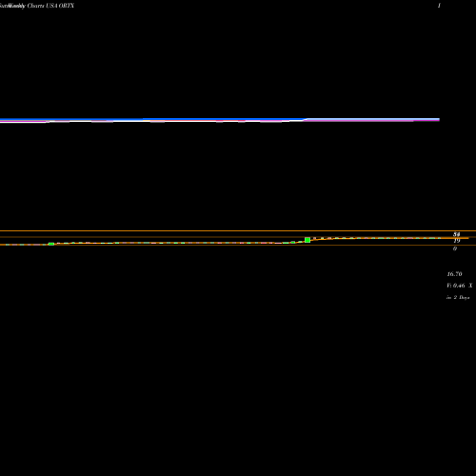Click the chart title ending in USA ORTX
476x476 pixels.
click(x=37, y=6)
